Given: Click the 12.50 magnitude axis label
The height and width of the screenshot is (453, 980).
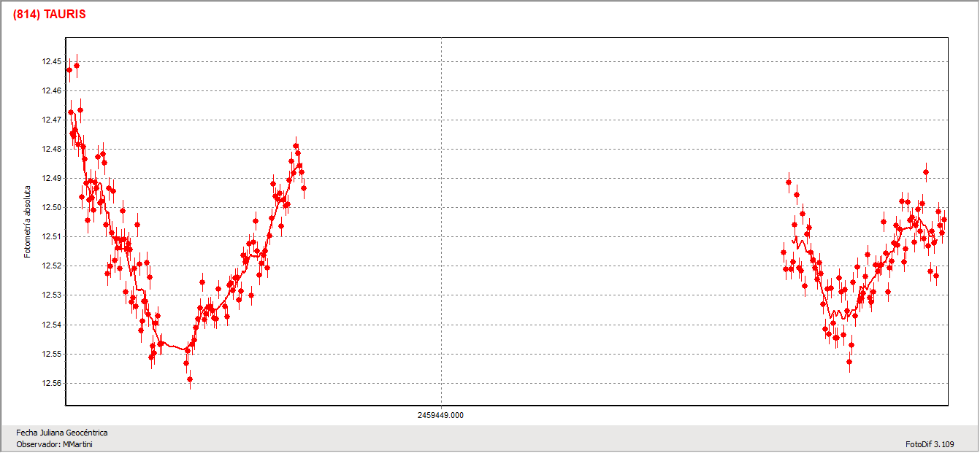Looking at the screenshot, I should [x=52, y=207].
